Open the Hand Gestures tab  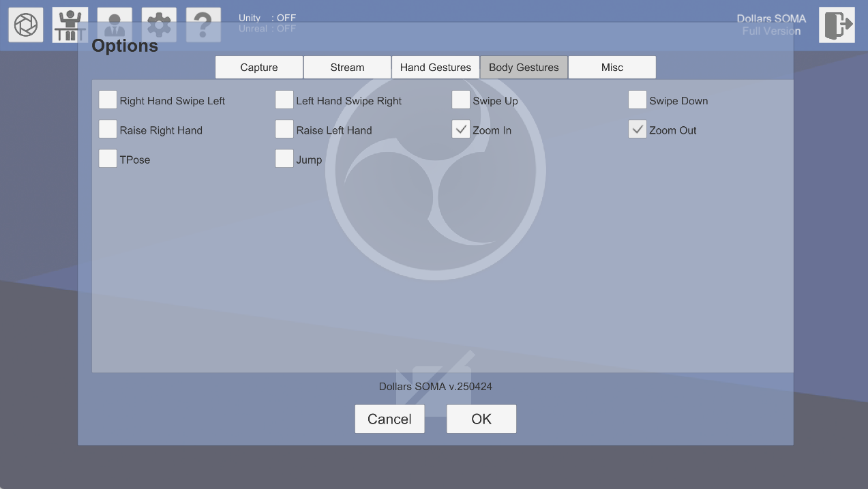tap(435, 68)
